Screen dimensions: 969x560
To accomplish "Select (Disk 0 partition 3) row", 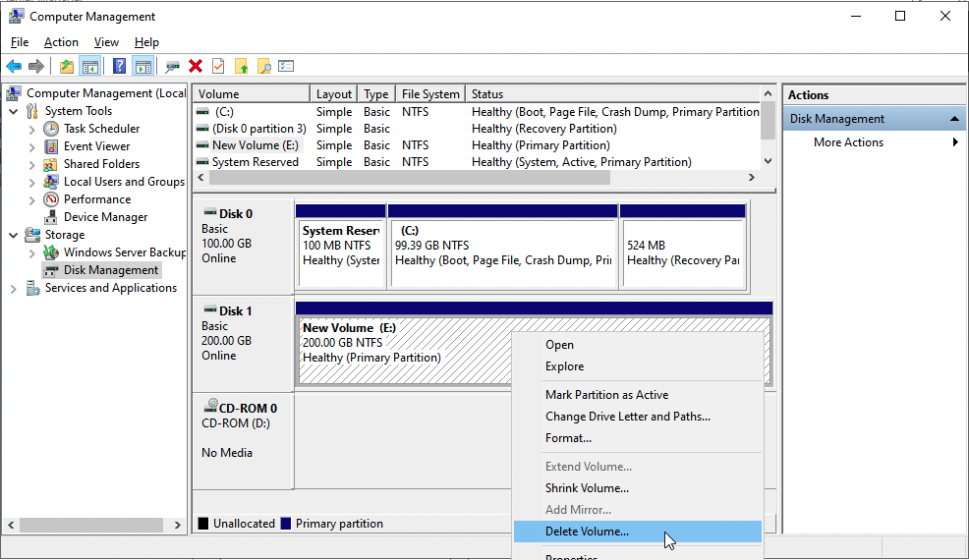I will (477, 129).
